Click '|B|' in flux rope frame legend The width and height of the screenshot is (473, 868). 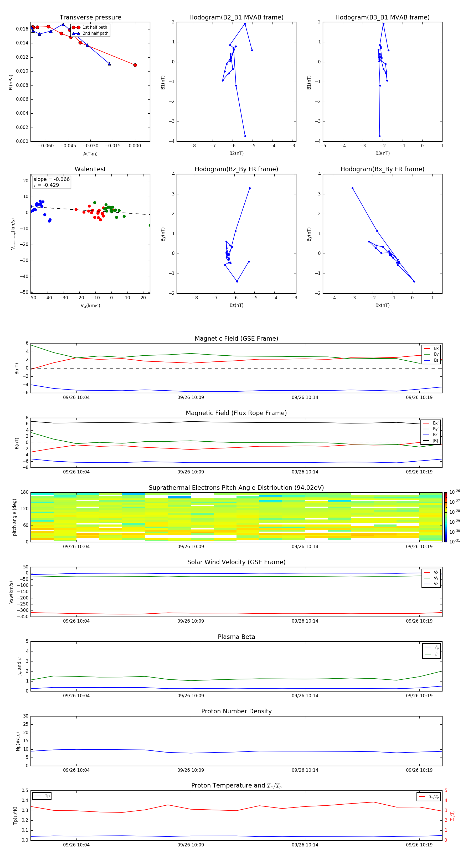point(431,441)
